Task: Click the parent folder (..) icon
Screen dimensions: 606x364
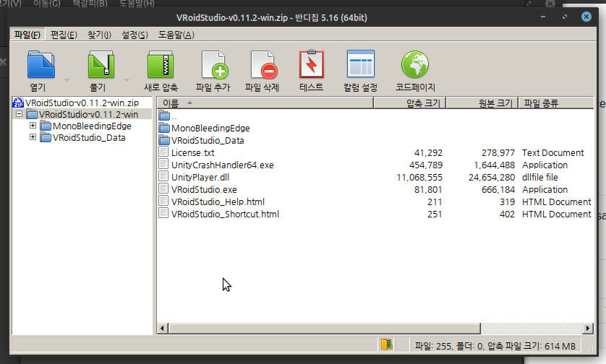Action: 164,116
